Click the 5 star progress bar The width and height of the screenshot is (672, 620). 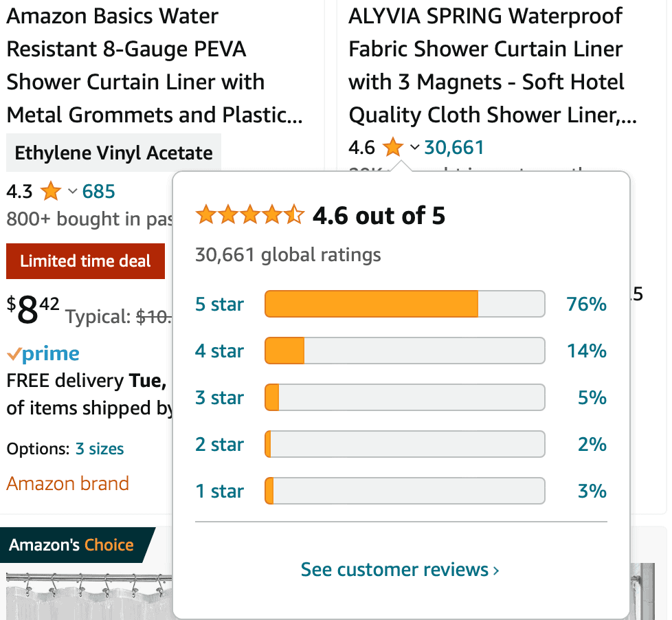pos(404,304)
